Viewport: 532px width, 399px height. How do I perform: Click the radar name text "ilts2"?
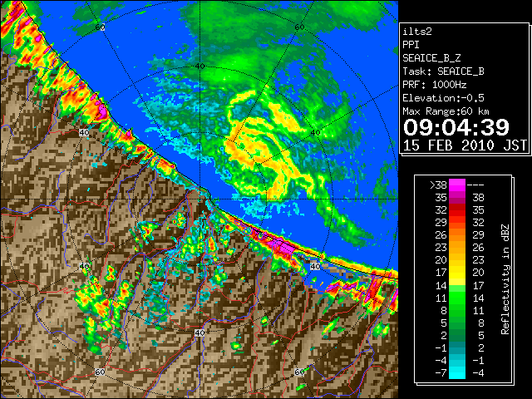pyautogui.click(x=417, y=32)
